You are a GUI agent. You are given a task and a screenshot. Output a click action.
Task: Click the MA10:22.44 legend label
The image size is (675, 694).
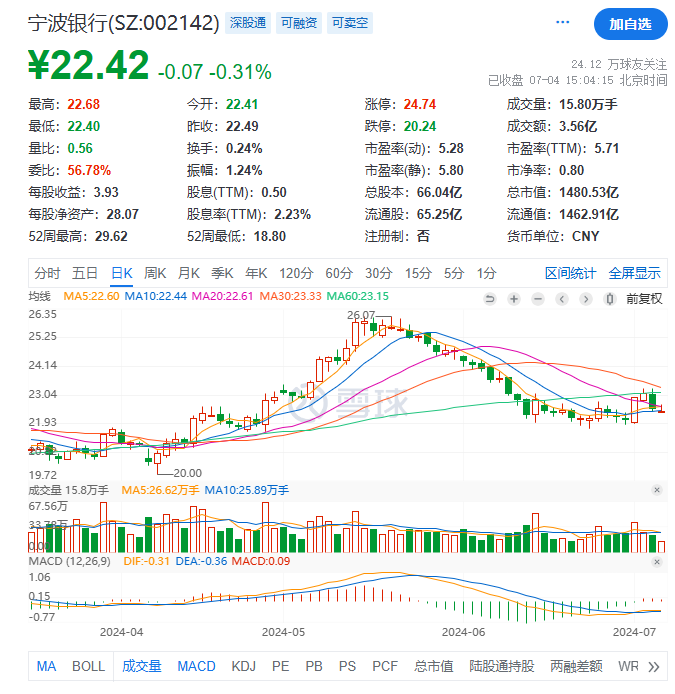pos(156,296)
